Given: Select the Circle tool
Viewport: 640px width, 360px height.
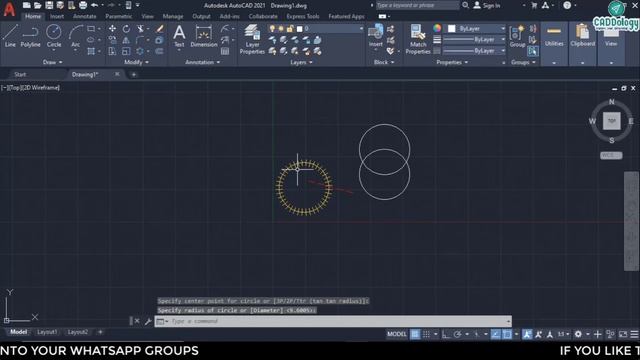Looking at the screenshot, I should 54,36.
